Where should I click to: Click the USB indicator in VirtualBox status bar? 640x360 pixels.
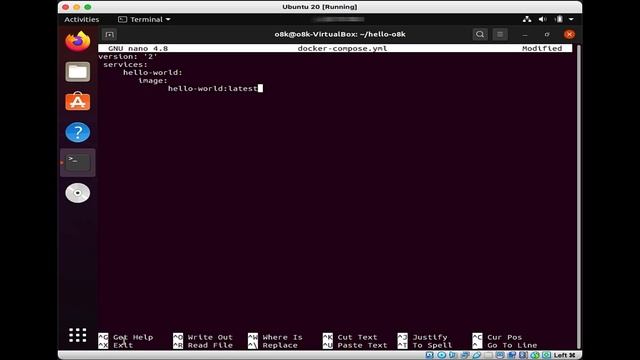click(x=476, y=355)
